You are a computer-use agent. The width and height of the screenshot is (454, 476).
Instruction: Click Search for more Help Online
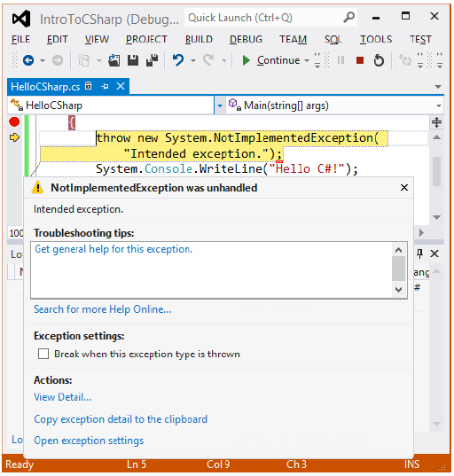pos(102,309)
